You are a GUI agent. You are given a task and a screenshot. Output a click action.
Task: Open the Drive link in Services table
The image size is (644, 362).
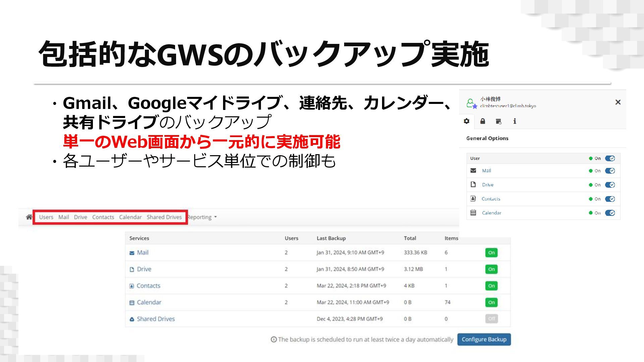144,269
